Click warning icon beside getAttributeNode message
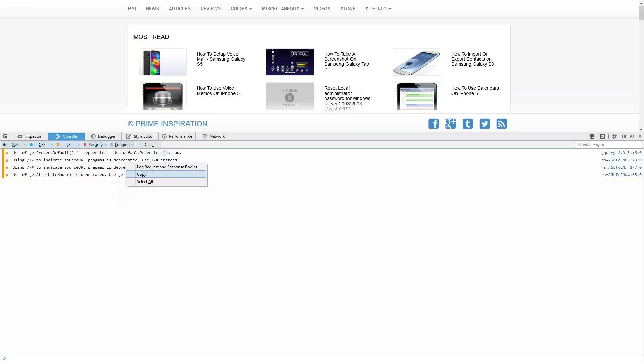Screen dimensions: 644x362 pos(7,175)
